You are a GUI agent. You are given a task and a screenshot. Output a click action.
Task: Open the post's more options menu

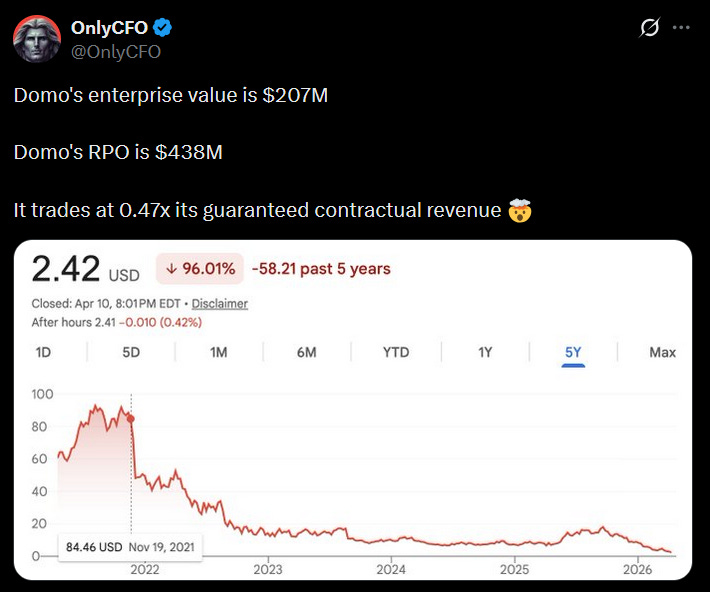(x=681, y=28)
